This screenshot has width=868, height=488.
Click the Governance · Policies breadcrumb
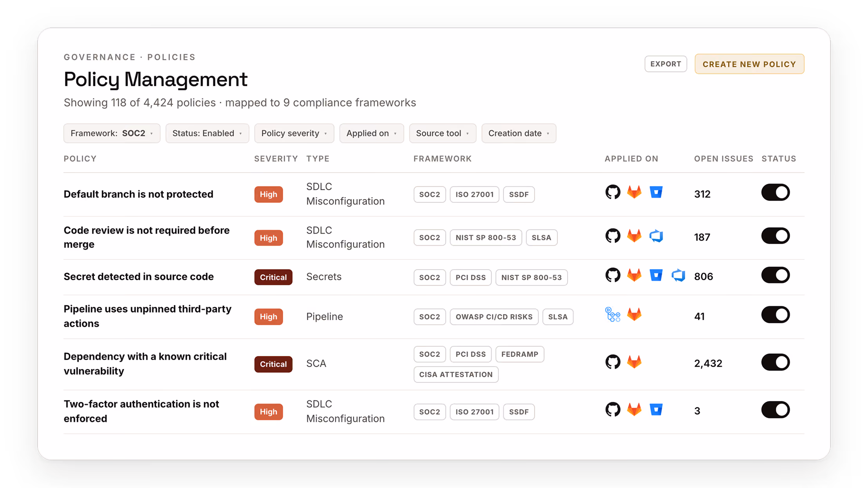[129, 57]
